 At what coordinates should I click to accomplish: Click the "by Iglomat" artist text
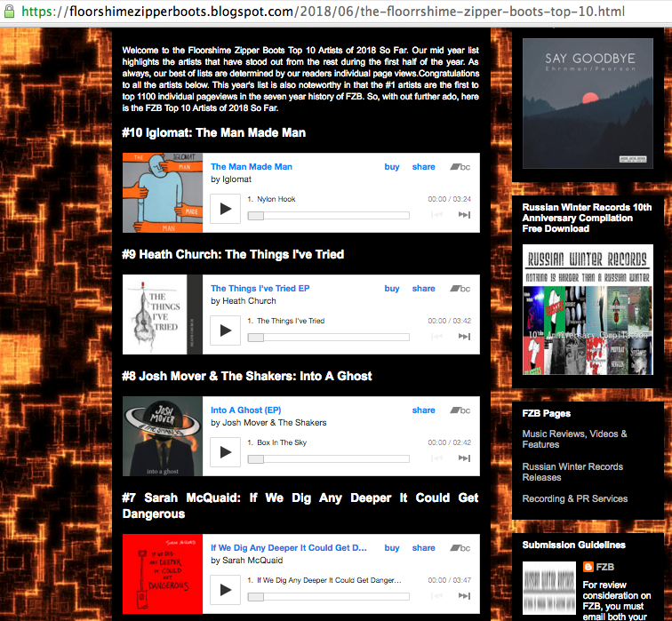[x=231, y=179]
